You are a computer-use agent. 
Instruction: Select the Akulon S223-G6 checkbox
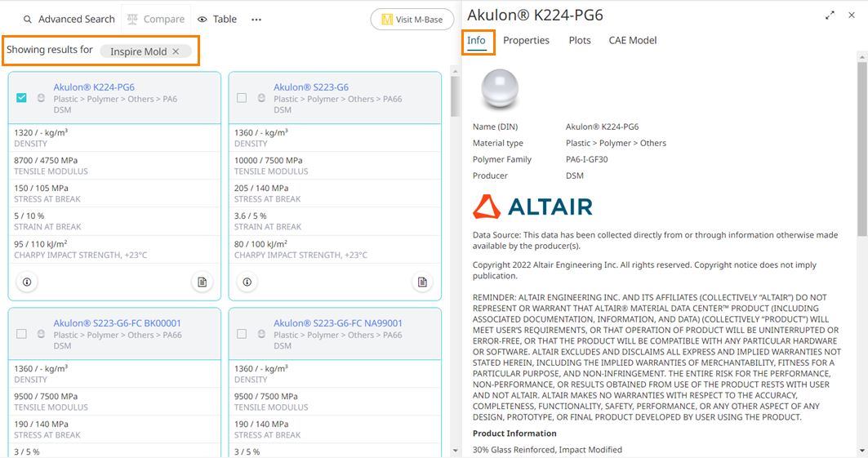(x=242, y=98)
